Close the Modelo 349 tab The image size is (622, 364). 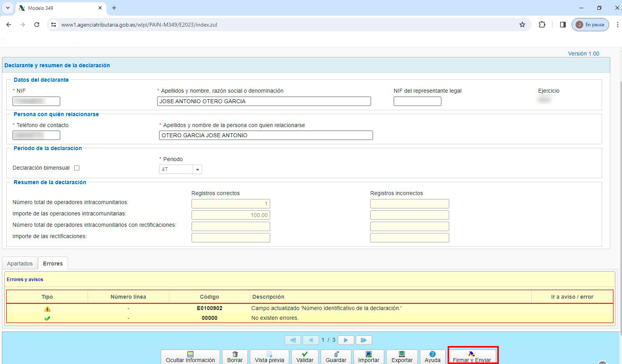tap(100, 8)
